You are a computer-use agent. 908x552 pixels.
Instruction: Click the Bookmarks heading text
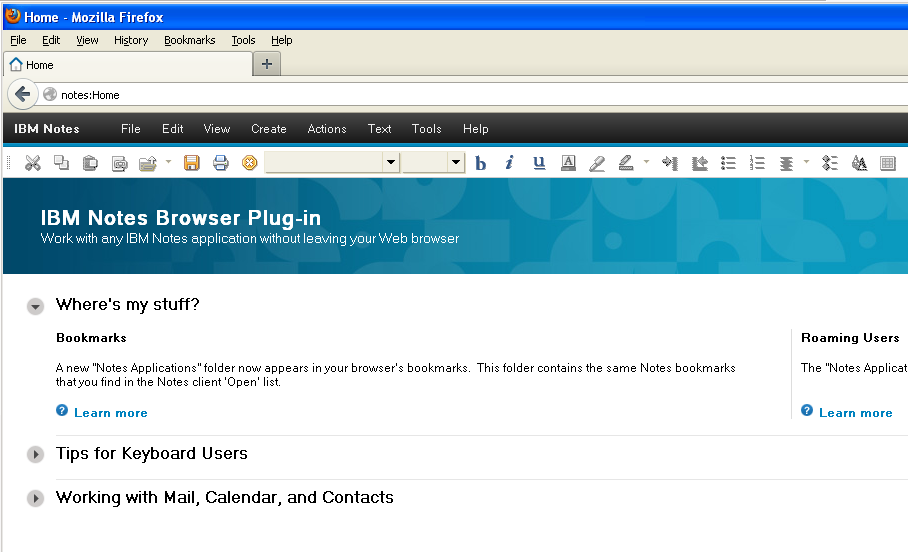coord(91,338)
